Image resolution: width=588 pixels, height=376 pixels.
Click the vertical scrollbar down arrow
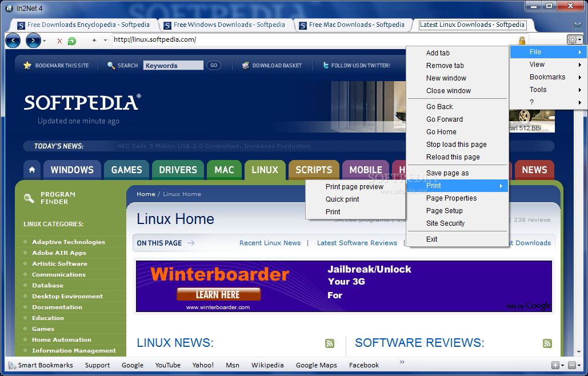tap(579, 352)
